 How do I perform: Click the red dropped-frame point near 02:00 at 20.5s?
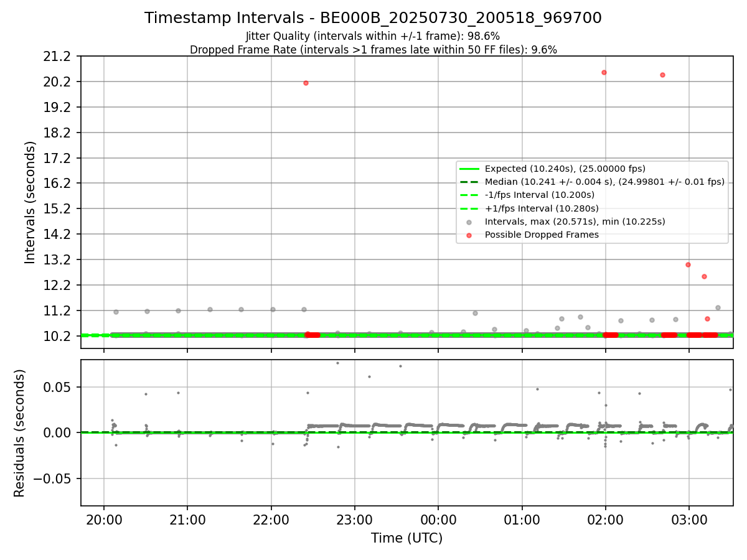[604, 72]
